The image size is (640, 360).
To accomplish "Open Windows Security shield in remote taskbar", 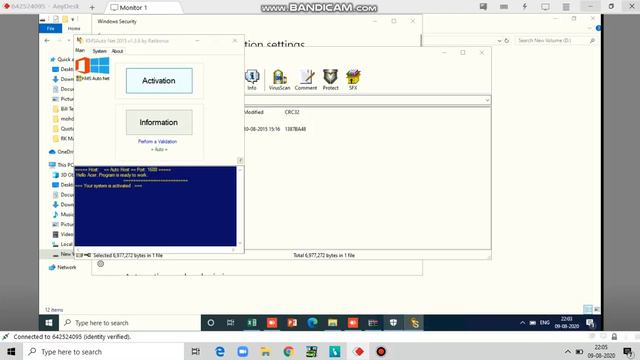I will pyautogui.click(x=393, y=323).
